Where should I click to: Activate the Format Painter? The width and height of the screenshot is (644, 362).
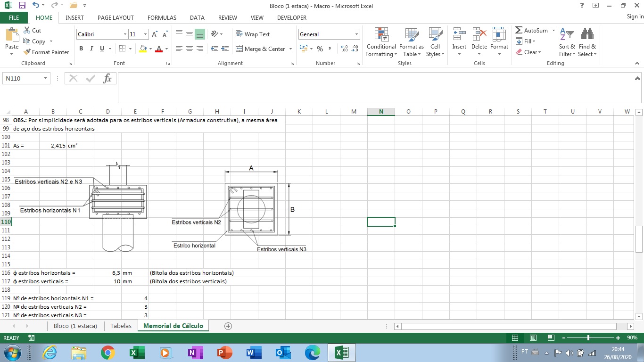point(46,52)
